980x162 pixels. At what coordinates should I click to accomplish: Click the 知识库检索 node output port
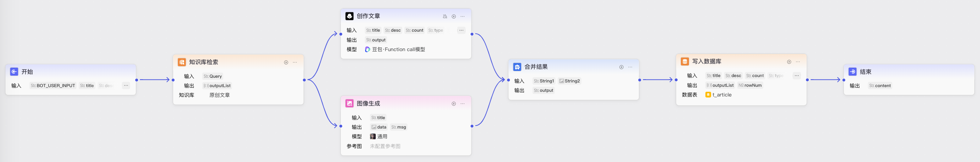304,80
